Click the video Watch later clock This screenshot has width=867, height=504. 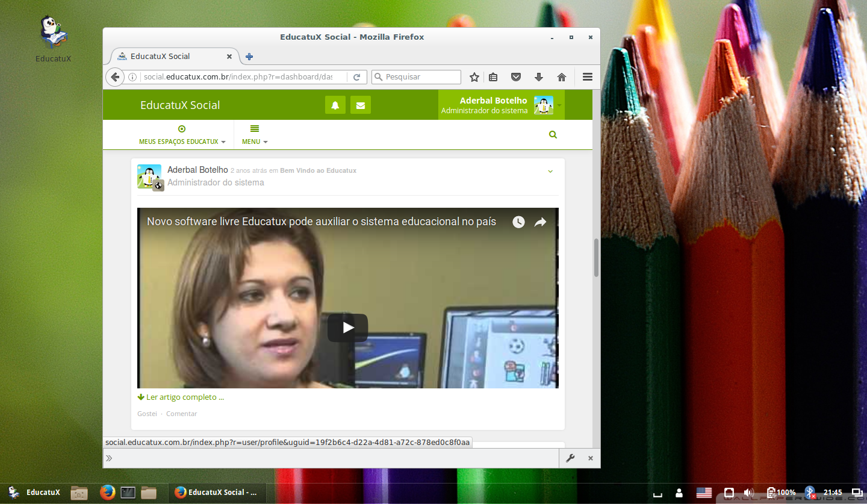518,222
